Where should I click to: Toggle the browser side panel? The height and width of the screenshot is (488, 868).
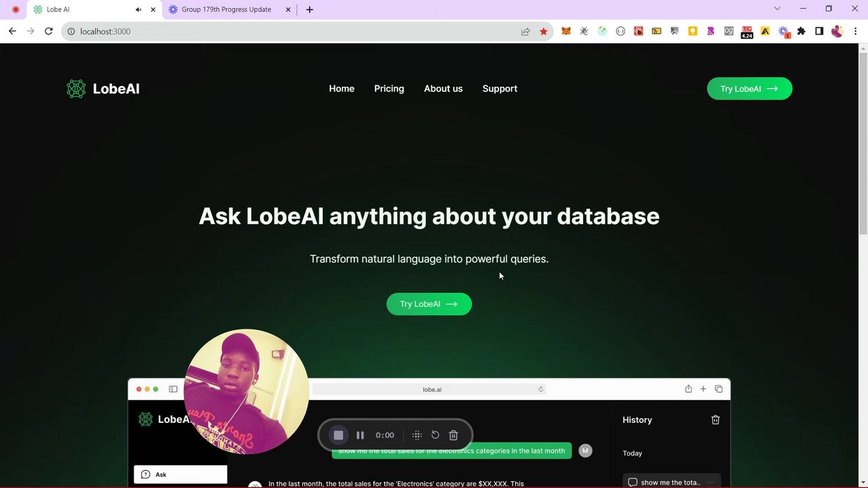[x=819, y=31]
